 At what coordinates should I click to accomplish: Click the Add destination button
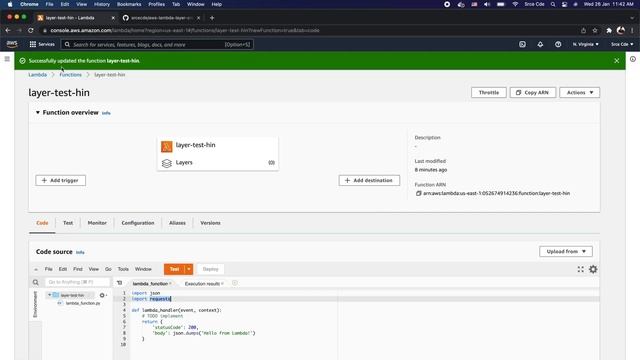tap(369, 180)
